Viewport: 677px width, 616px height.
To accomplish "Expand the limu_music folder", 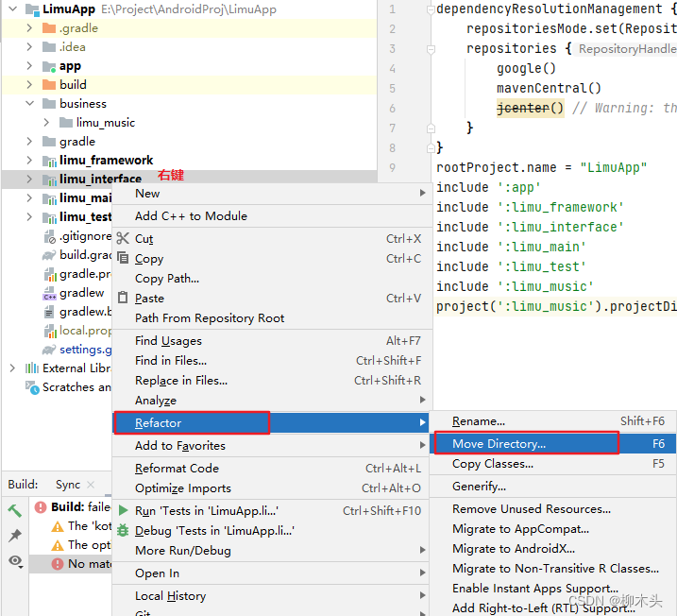I will point(46,123).
